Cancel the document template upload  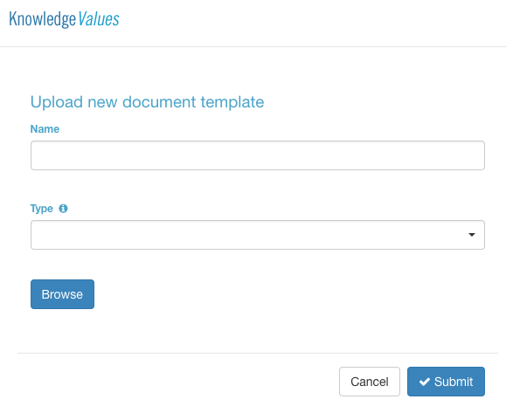tap(370, 382)
